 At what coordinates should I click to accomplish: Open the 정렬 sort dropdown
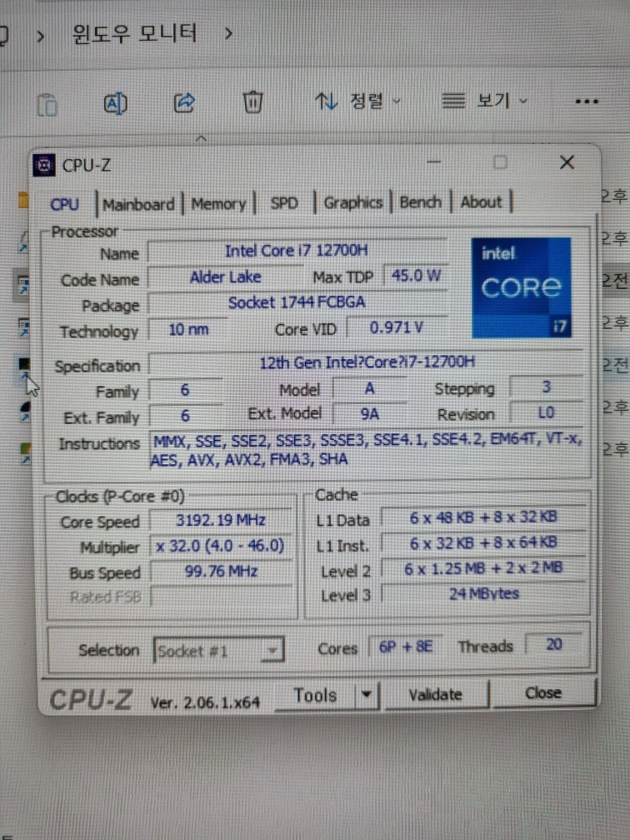click(x=357, y=101)
